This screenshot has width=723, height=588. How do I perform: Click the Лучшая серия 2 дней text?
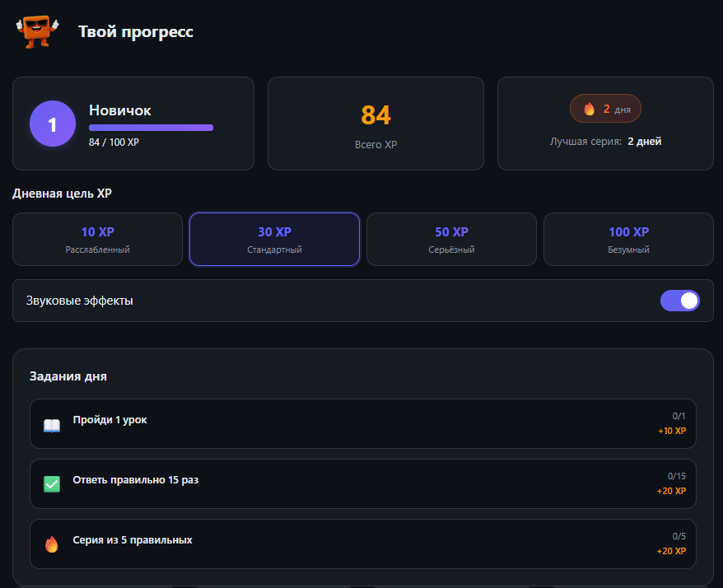pos(605,142)
